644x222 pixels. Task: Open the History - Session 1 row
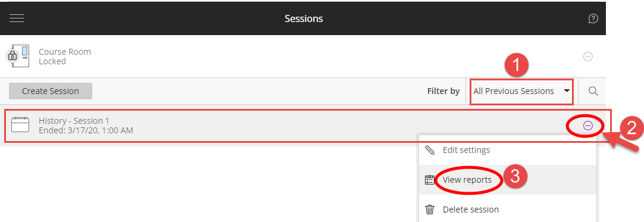click(304, 126)
